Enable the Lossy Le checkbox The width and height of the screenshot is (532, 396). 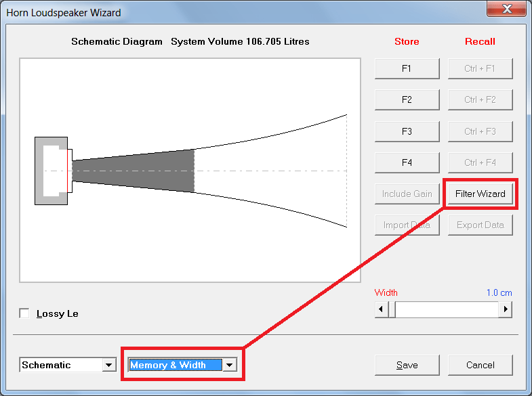(x=24, y=313)
